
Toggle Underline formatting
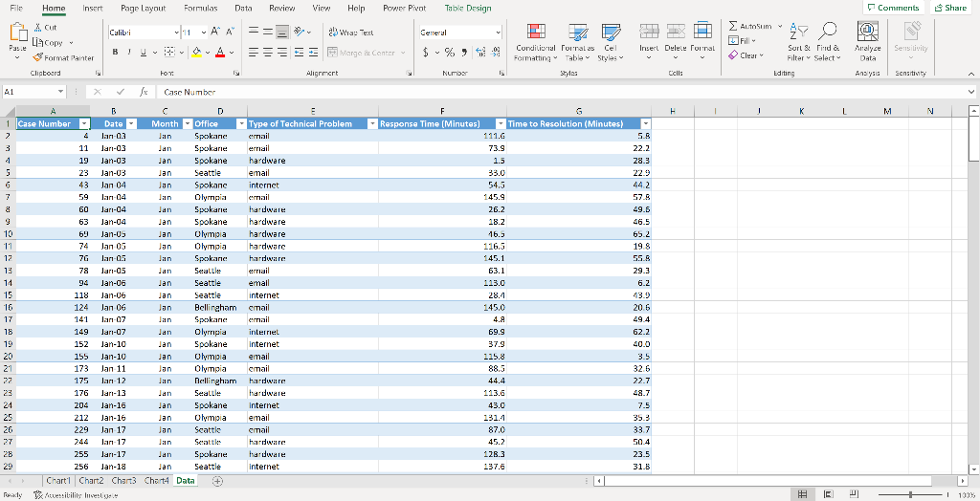[x=144, y=53]
